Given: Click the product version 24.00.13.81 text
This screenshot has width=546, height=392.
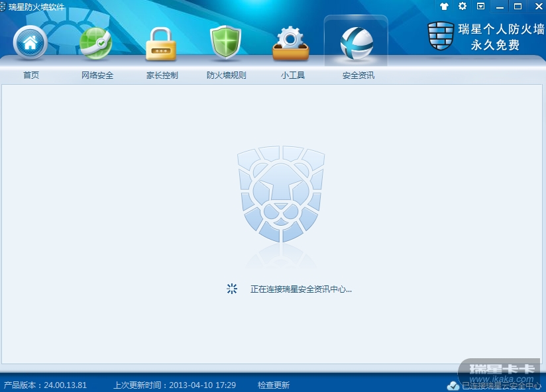Looking at the screenshot, I should [45, 385].
